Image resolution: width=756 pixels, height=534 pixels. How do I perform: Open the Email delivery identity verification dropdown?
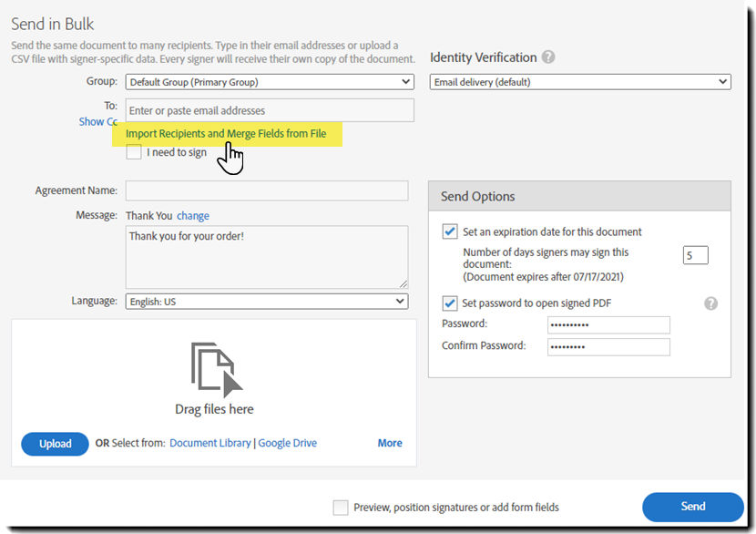[x=580, y=81]
